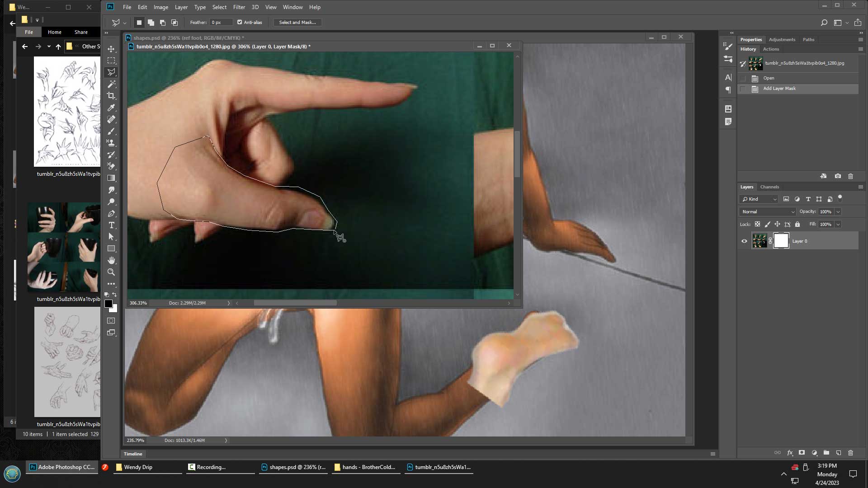Select the Crop tool

[111, 96]
